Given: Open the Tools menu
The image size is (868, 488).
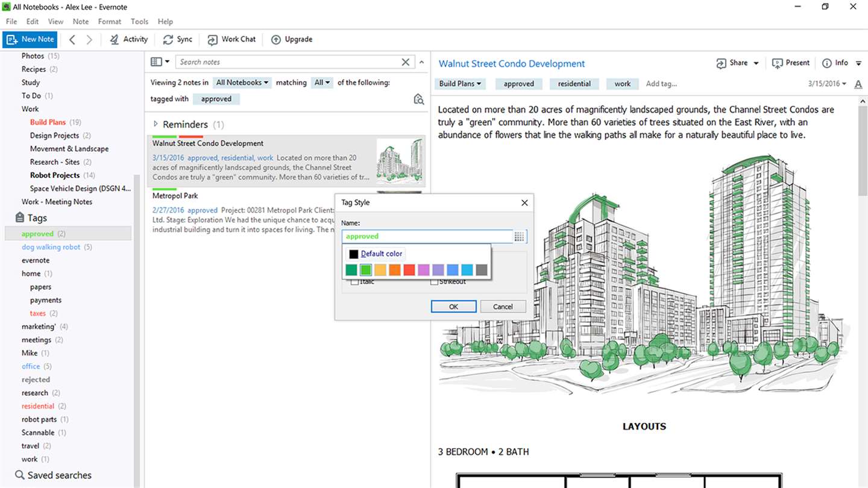Looking at the screenshot, I should (139, 22).
